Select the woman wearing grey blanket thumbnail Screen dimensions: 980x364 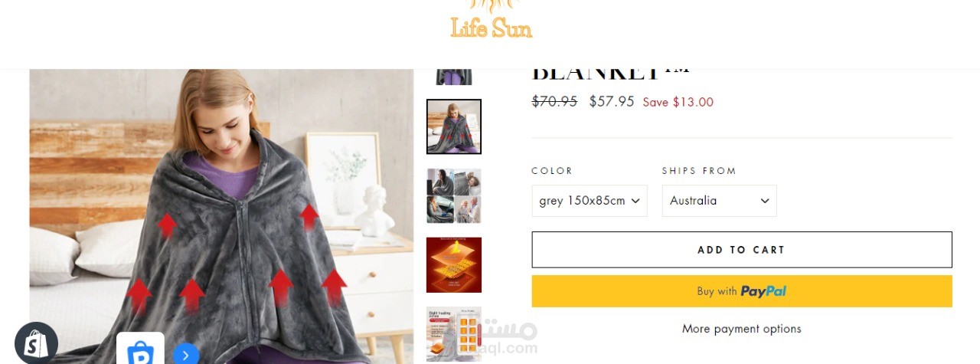(454, 126)
